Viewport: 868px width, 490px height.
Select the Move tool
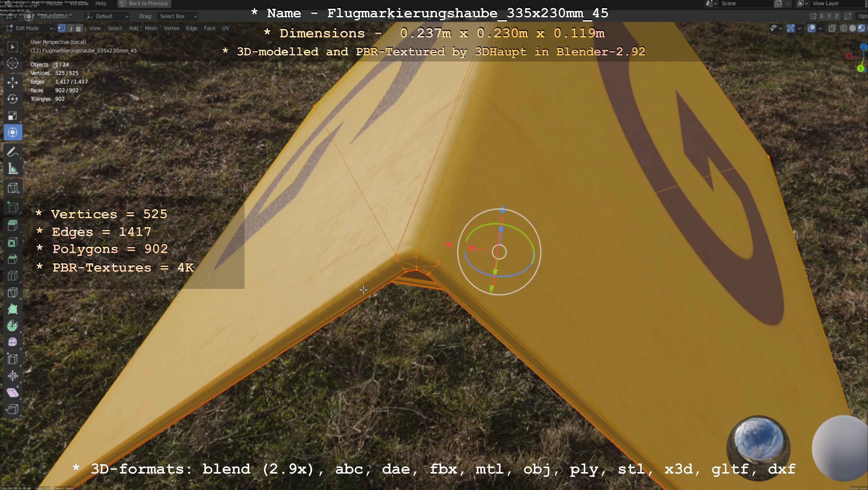(12, 83)
